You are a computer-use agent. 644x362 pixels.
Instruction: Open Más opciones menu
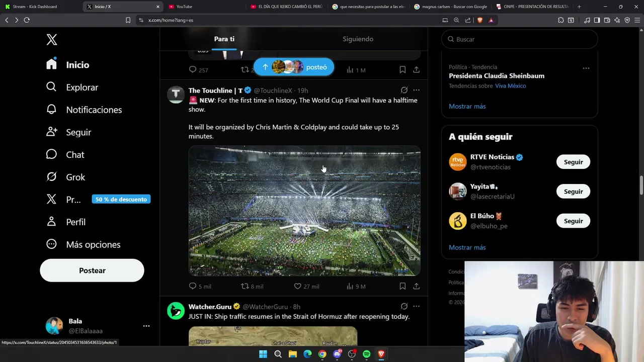click(x=84, y=244)
